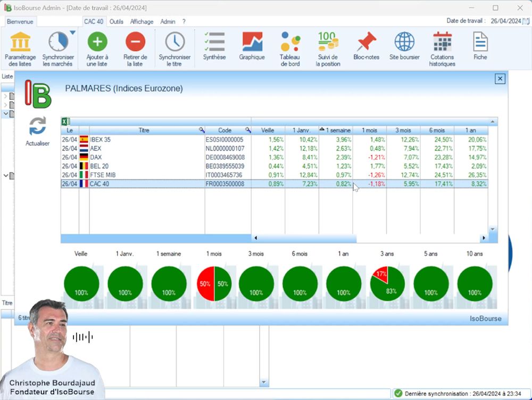Select the FTSE MIB row
This screenshot has width=532, height=400.
(274, 175)
